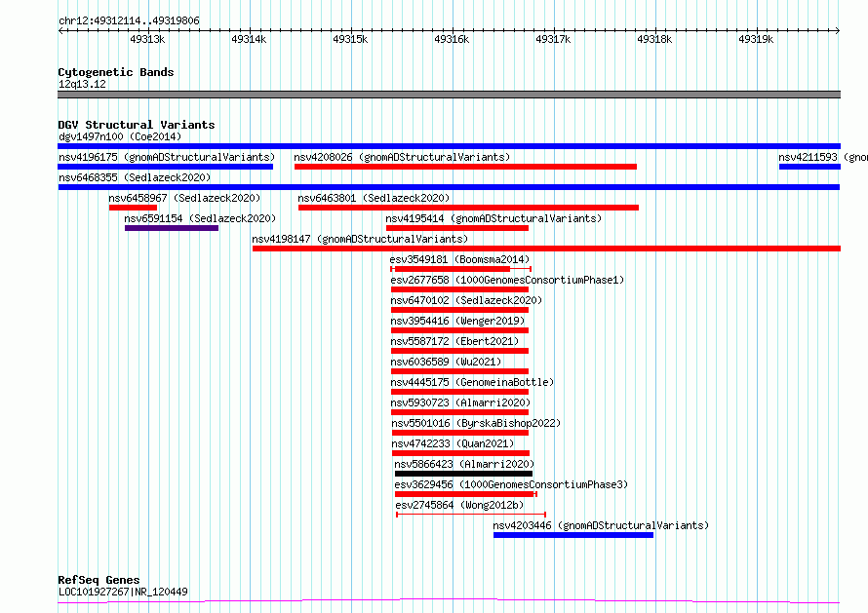868x613 pixels.
Task: Click nsv6468355 (Sedlazeck2020) label
Action: click(x=135, y=177)
